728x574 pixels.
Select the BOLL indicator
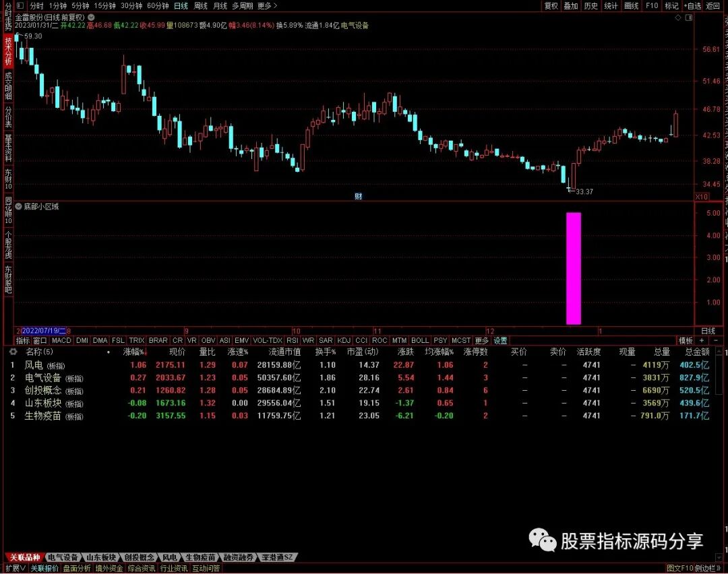click(420, 341)
